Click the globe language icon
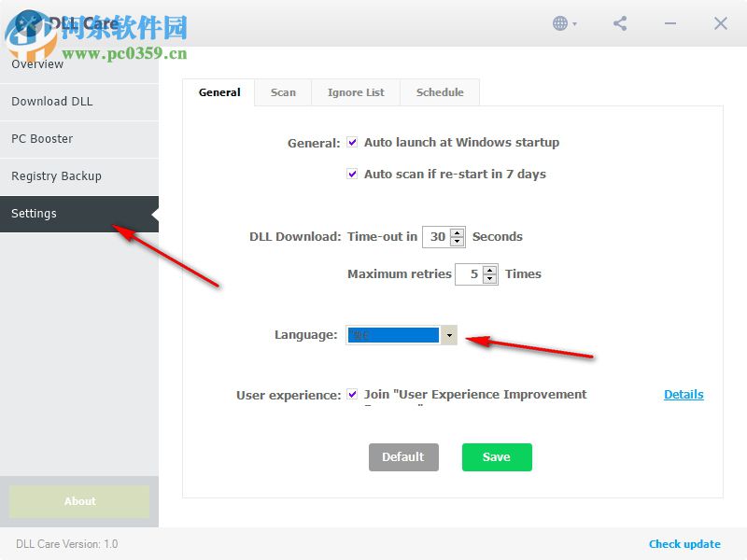This screenshot has width=747, height=560. [x=558, y=23]
